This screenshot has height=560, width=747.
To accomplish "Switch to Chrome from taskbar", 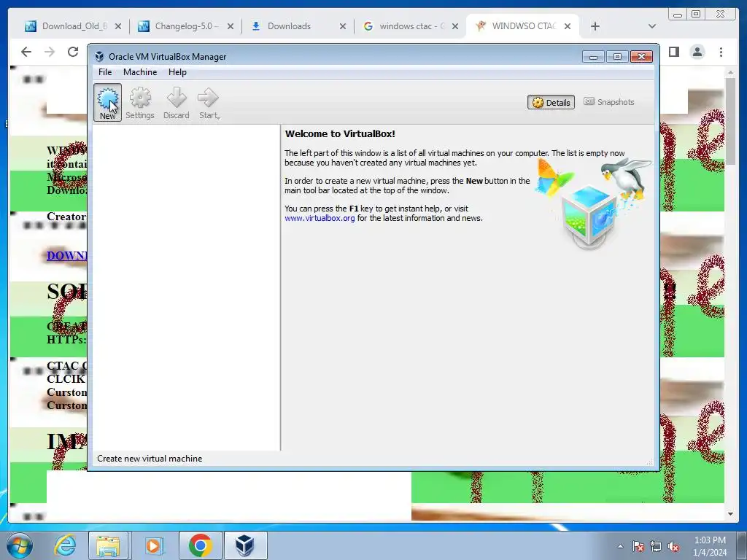I will coord(201,545).
